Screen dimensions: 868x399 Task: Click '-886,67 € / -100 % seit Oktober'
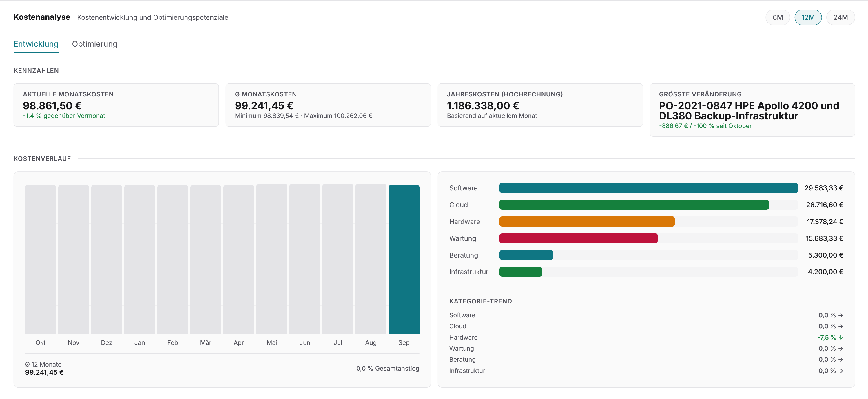[x=705, y=126]
